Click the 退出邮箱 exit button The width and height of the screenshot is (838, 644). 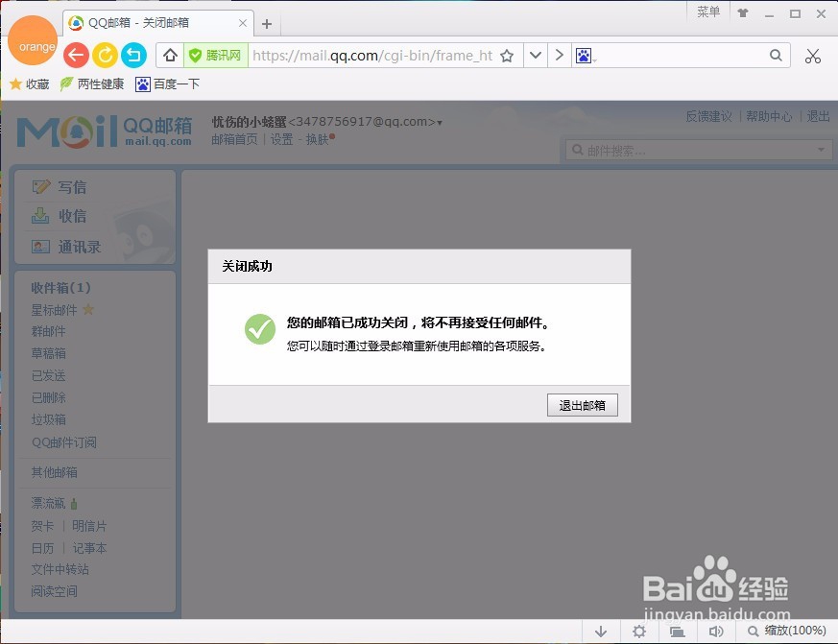pyautogui.click(x=582, y=404)
